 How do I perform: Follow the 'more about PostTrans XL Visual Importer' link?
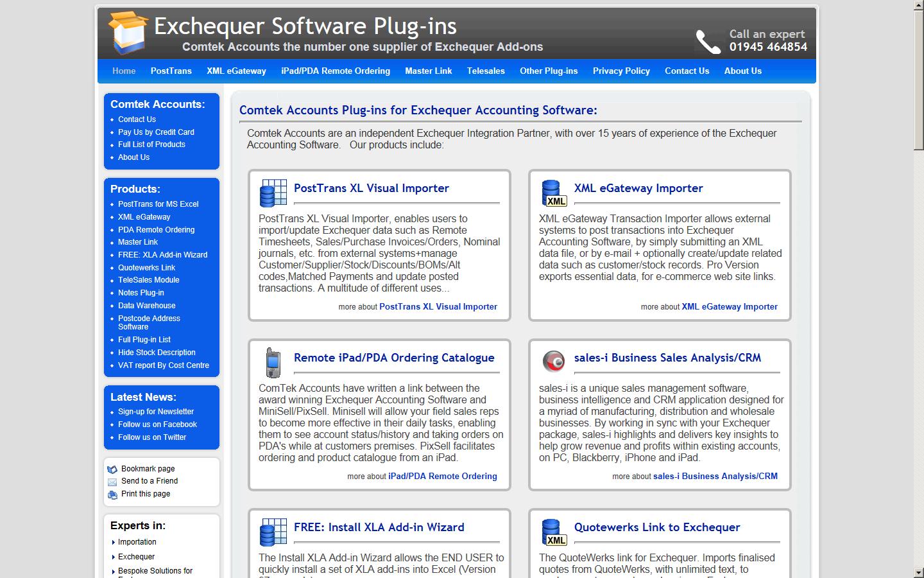pos(438,307)
